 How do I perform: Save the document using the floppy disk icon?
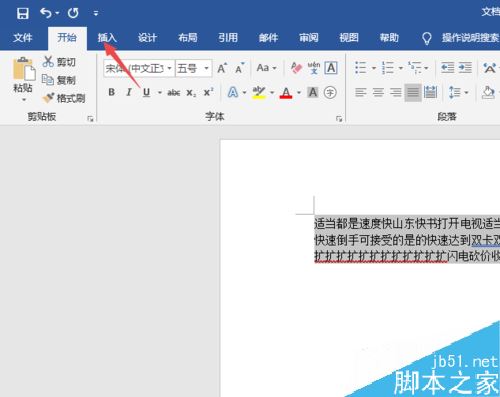[23, 13]
